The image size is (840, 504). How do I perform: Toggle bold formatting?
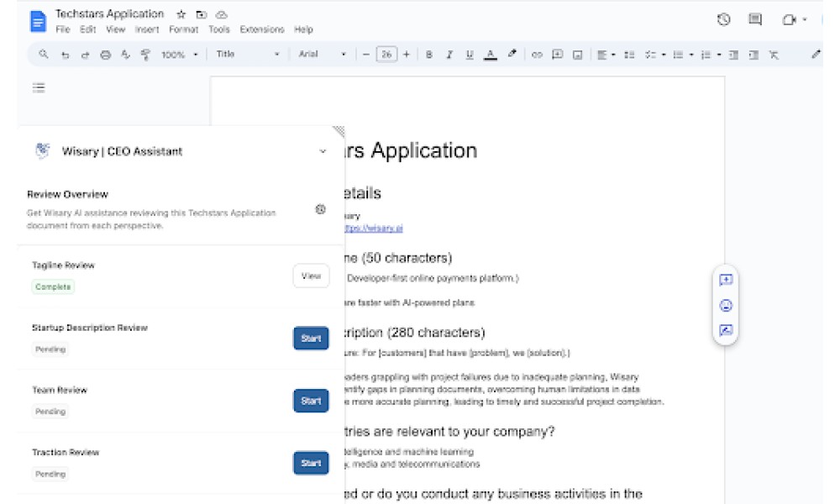429,55
